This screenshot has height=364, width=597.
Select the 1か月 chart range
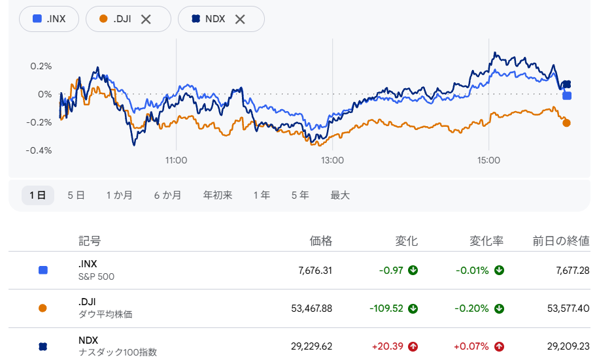(119, 195)
